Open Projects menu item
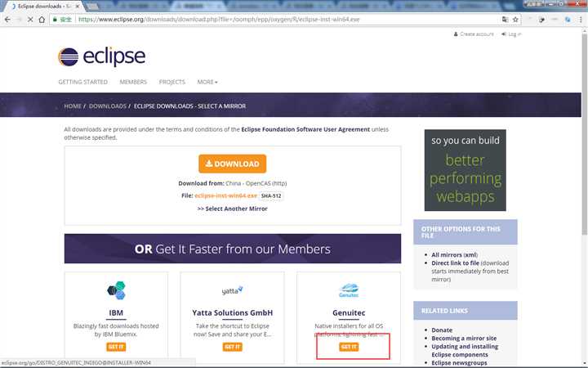Image resolution: width=588 pixels, height=368 pixels. [172, 82]
